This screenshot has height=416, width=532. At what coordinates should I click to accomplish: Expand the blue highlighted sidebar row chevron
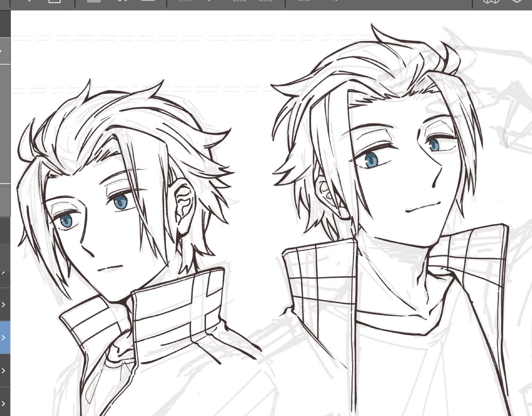tap(4, 338)
